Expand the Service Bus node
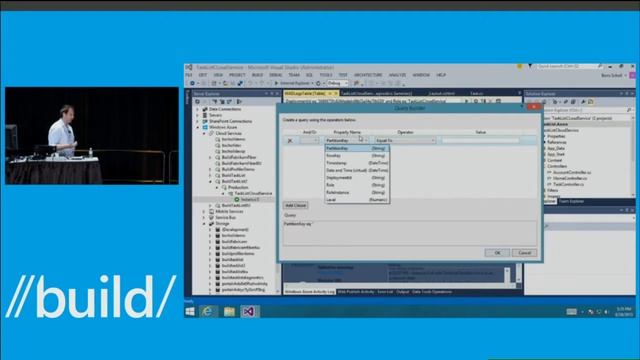The image size is (640, 360). click(204, 218)
